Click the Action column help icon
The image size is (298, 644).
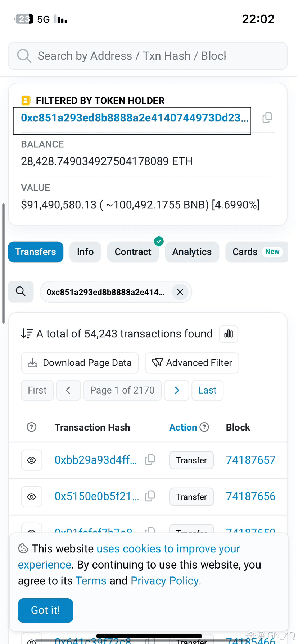204,427
